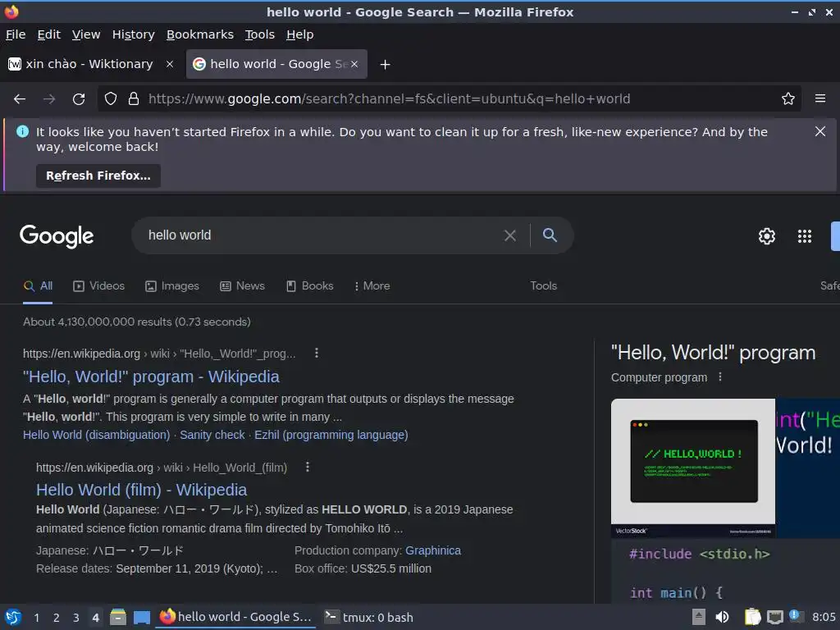
Task: Open the Google apps grid
Action: 804,236
